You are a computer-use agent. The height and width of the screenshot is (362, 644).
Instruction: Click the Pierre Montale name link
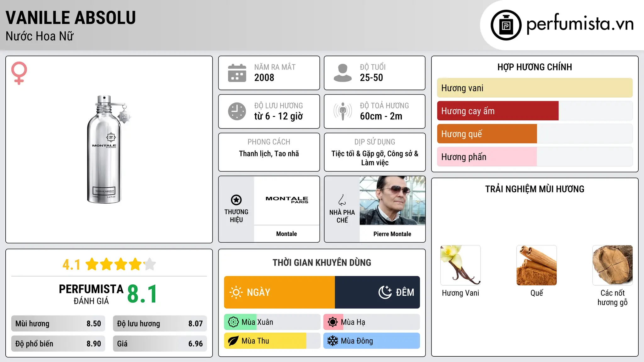coord(392,234)
